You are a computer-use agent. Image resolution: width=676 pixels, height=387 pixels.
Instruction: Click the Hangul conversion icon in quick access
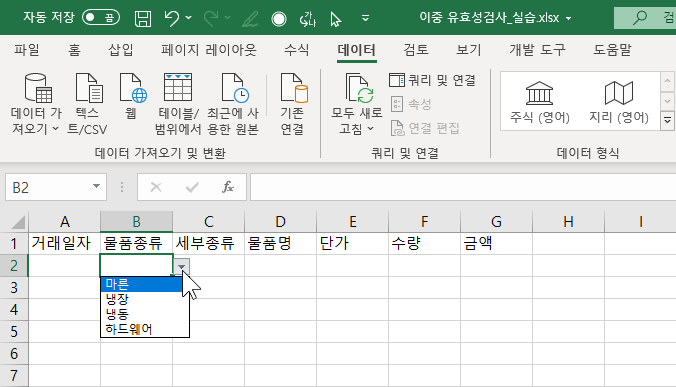point(307,19)
